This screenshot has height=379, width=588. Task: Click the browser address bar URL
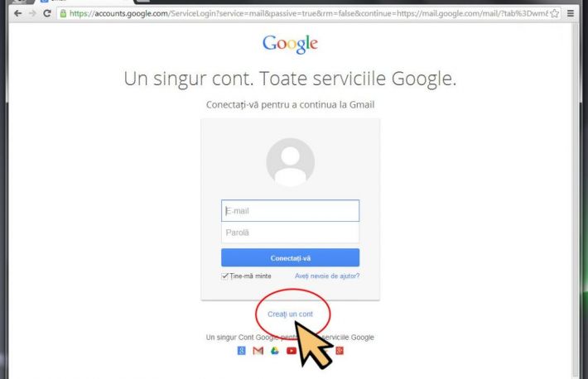click(x=306, y=13)
